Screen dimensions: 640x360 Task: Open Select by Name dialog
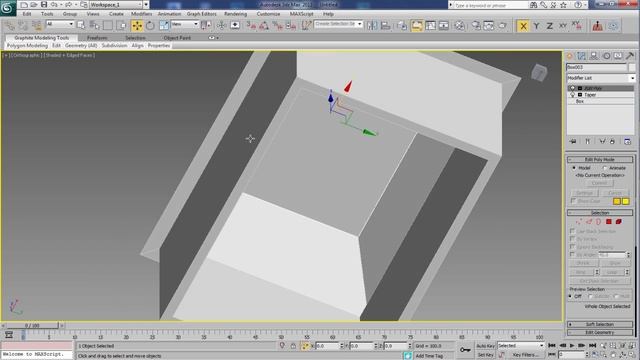(x=94, y=25)
